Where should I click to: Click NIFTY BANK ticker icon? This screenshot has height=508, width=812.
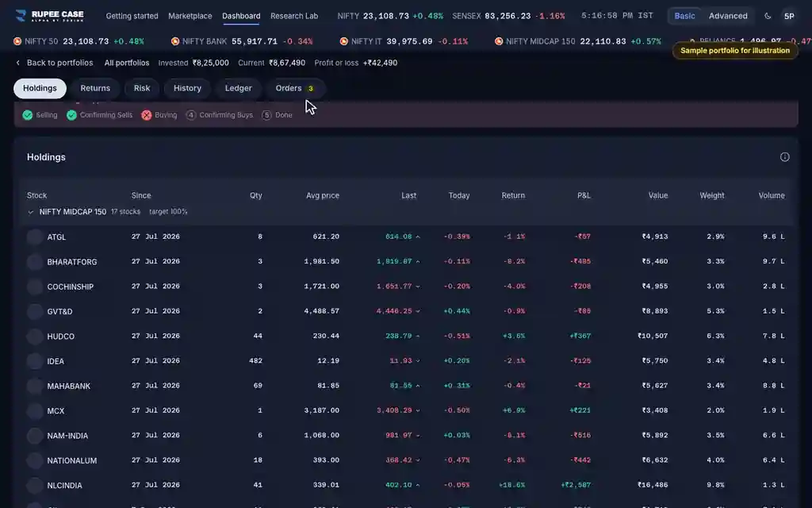point(175,41)
